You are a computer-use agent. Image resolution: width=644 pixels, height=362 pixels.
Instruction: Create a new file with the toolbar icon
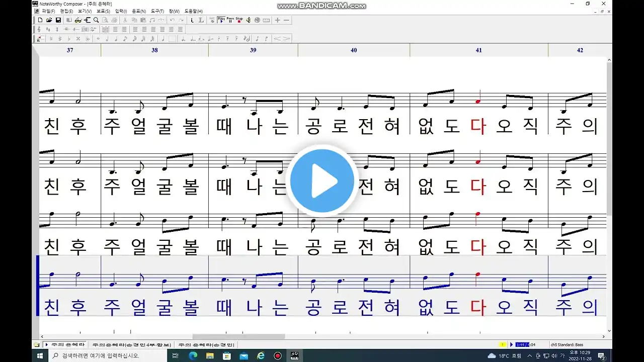pyautogui.click(x=40, y=20)
